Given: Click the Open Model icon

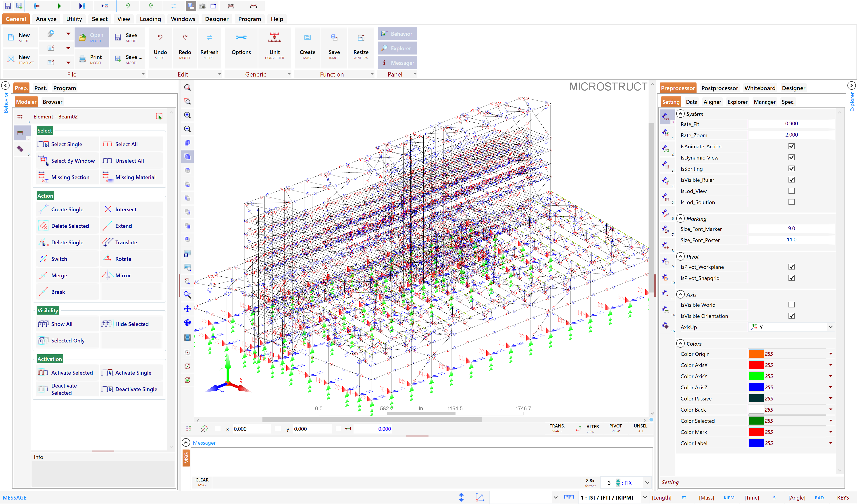Looking at the screenshot, I should (82, 37).
